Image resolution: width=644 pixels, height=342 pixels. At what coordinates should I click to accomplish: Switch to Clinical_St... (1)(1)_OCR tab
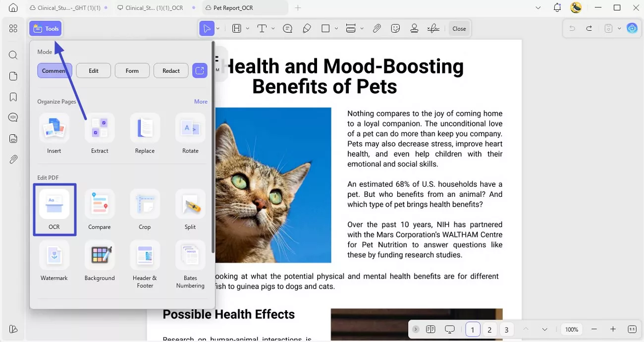click(155, 8)
